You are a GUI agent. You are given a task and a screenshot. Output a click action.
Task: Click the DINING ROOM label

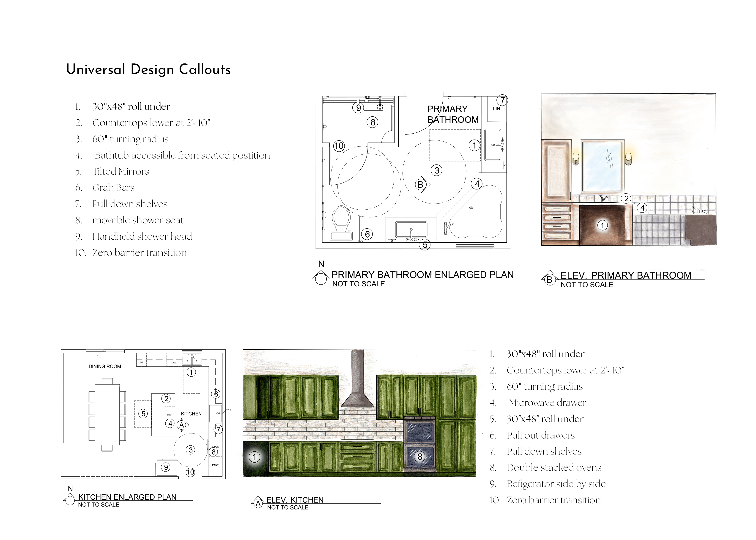(105, 366)
